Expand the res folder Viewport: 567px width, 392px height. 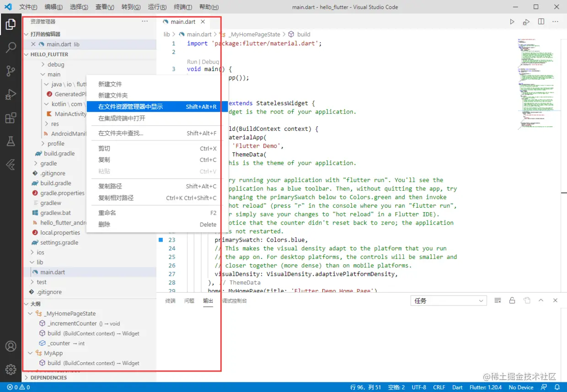point(47,124)
